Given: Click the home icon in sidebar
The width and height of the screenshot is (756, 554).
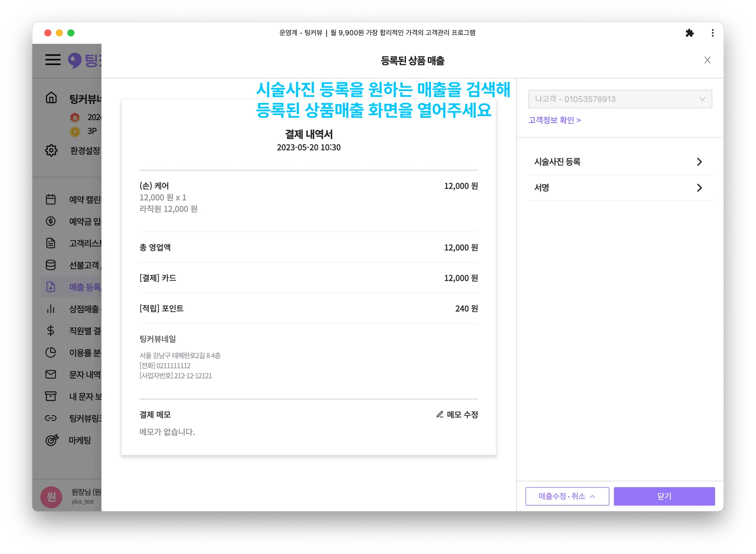Looking at the screenshot, I should point(51,98).
